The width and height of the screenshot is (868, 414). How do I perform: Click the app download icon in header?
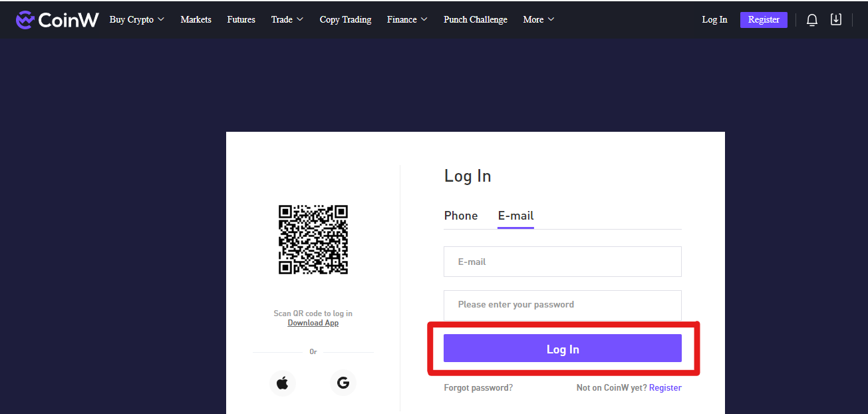[x=836, y=19]
